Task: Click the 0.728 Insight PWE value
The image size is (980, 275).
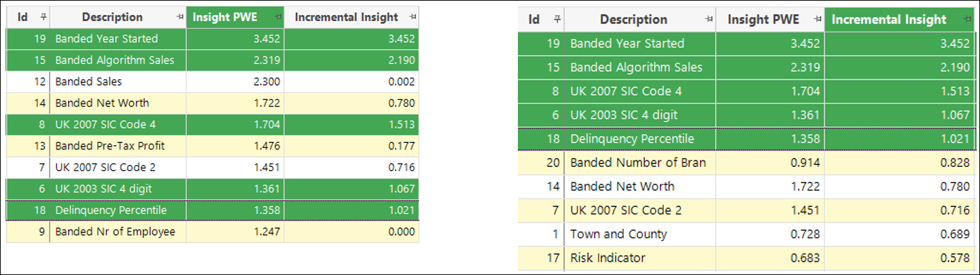Action: click(x=804, y=234)
